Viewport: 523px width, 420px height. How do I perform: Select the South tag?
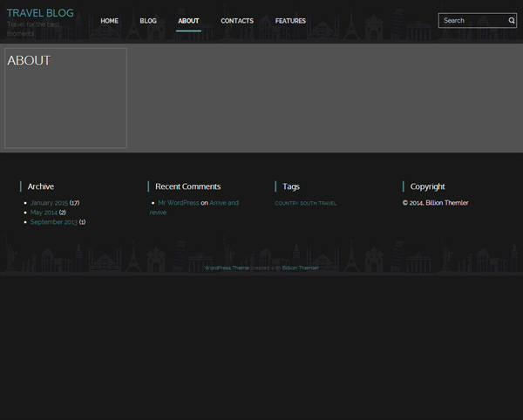pos(308,204)
